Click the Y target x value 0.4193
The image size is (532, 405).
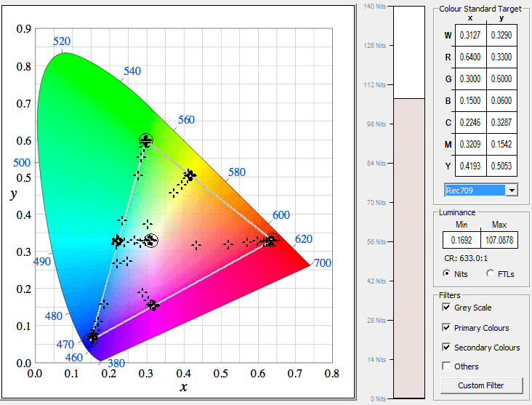point(470,166)
